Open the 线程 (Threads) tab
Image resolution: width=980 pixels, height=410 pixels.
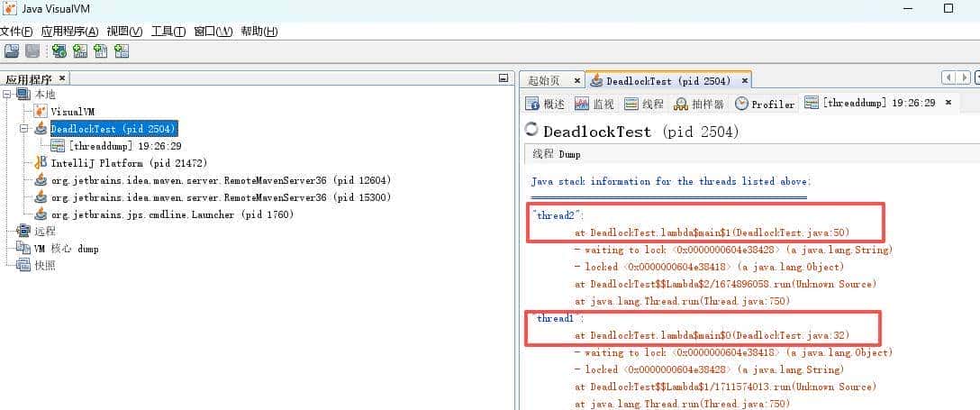tap(644, 105)
